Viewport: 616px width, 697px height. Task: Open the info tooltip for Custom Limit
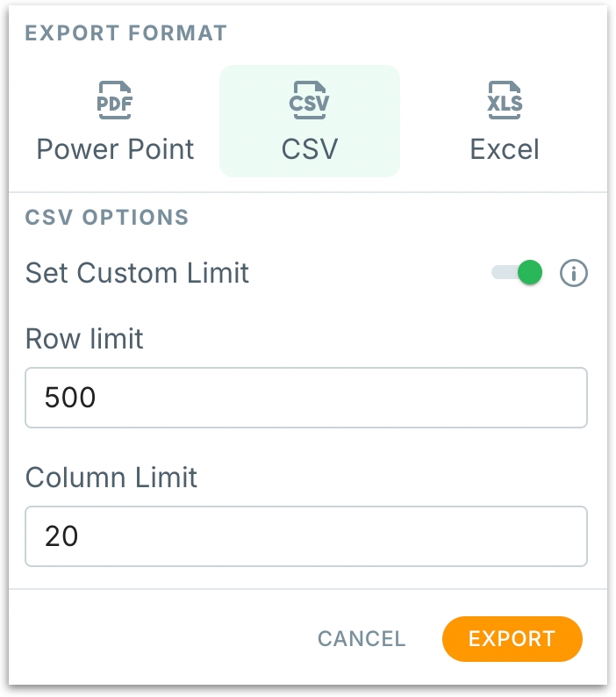[573, 273]
